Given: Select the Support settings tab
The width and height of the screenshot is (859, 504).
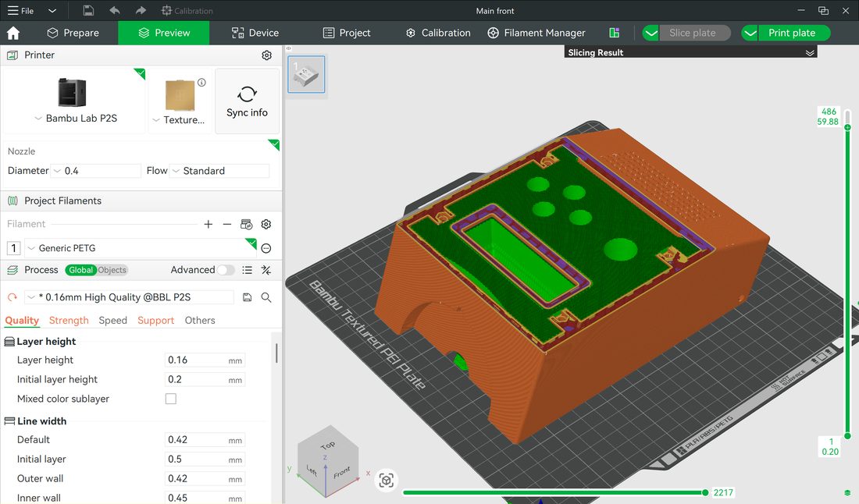Looking at the screenshot, I should [x=155, y=320].
